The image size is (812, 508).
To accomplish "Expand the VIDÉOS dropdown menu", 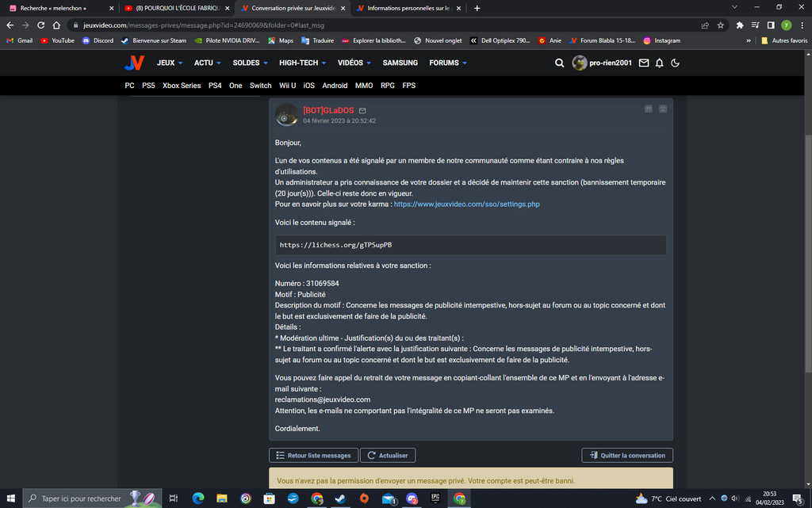I will pos(354,63).
